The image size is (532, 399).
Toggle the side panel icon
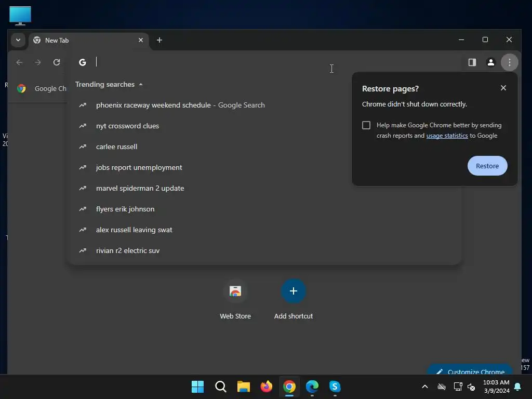tap(472, 62)
